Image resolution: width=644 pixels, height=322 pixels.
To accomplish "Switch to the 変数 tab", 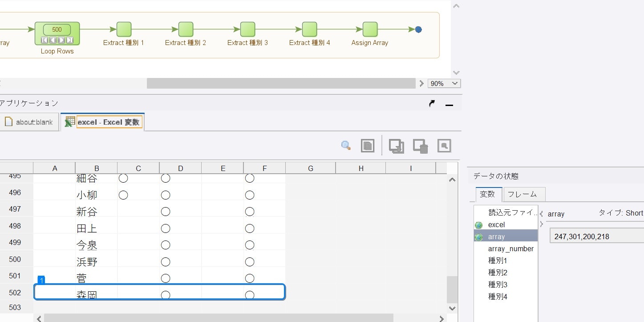I will pyautogui.click(x=488, y=194).
